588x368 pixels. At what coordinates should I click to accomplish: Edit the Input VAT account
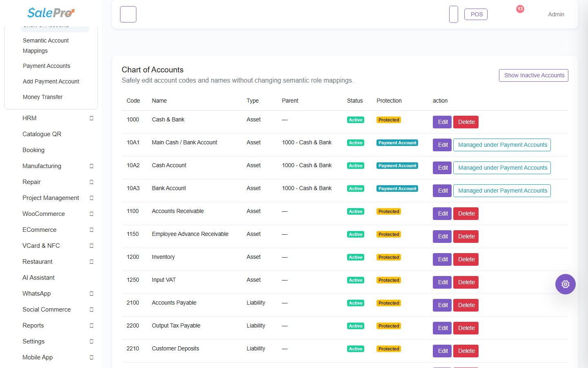442,282
